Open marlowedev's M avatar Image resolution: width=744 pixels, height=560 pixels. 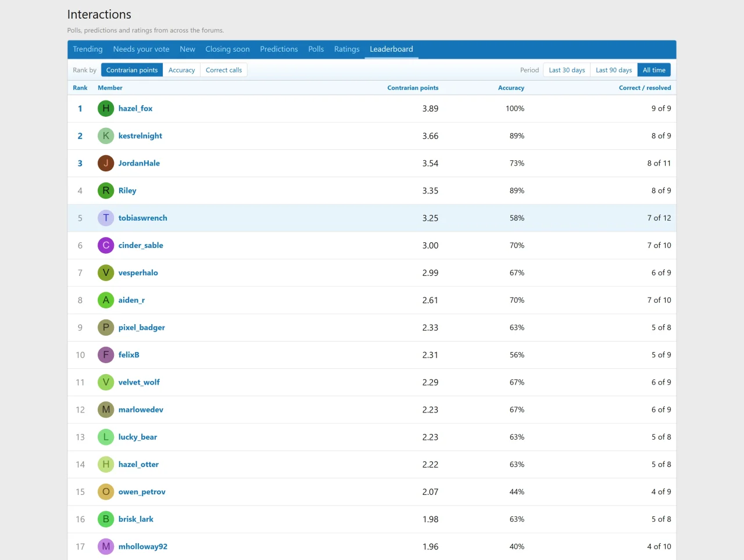106,409
